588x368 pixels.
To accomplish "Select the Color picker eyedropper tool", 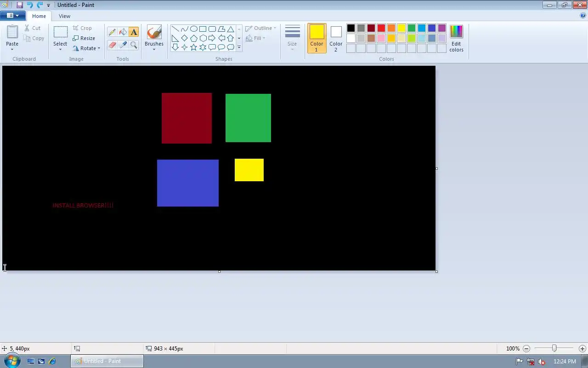I will pyautogui.click(x=123, y=45).
